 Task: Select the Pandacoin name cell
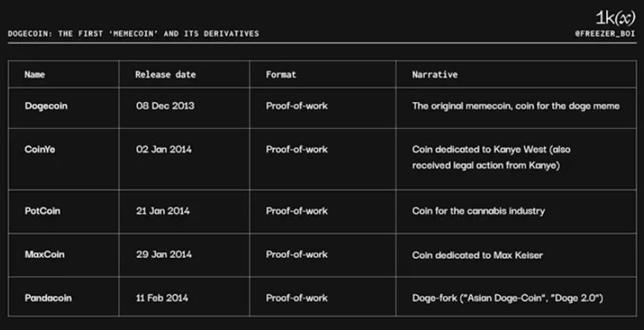click(x=48, y=298)
